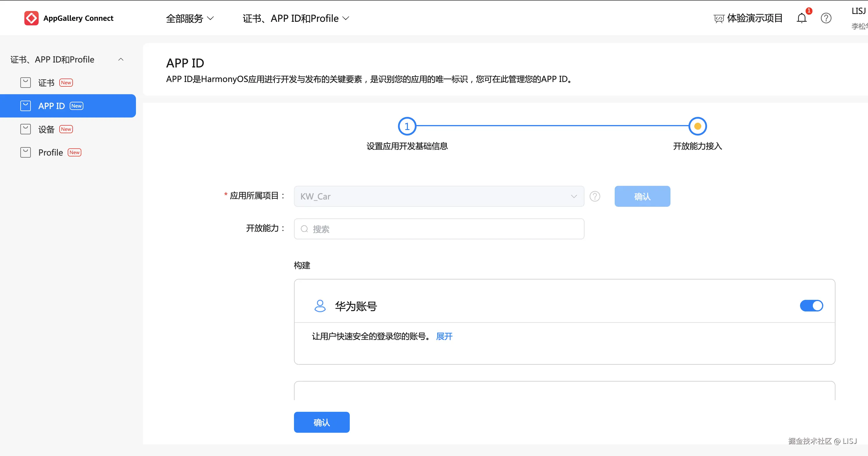
Task: Click the 展开 link
Action: pos(444,336)
